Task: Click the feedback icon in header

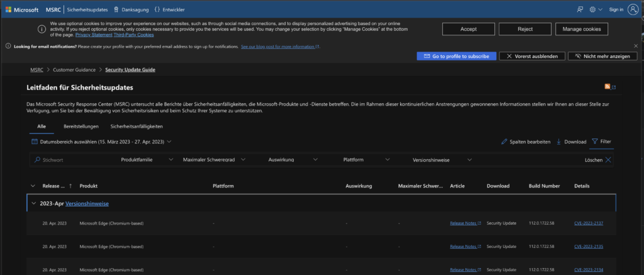Action: pyautogui.click(x=580, y=9)
